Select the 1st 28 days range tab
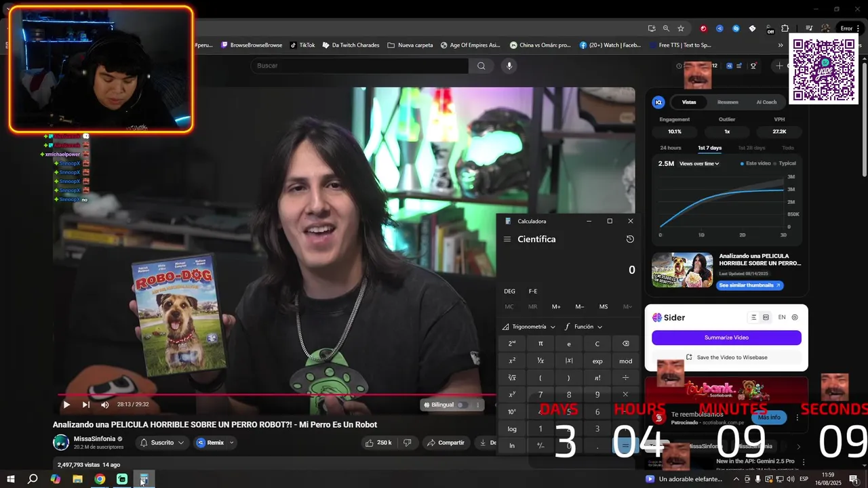The image size is (868, 488). coord(751,148)
